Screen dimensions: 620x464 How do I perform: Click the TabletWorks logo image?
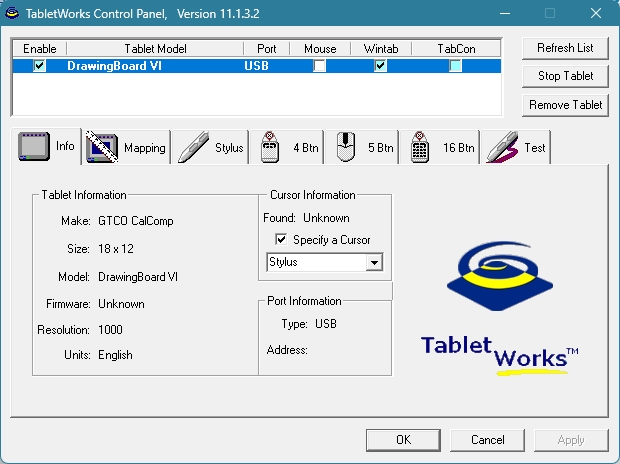coord(500,300)
